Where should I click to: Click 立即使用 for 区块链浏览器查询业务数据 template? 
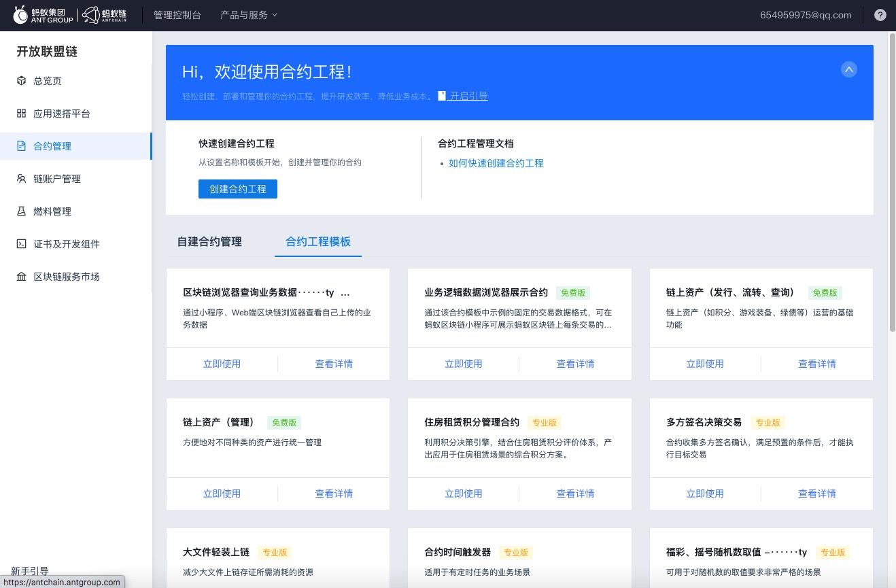[x=222, y=364]
